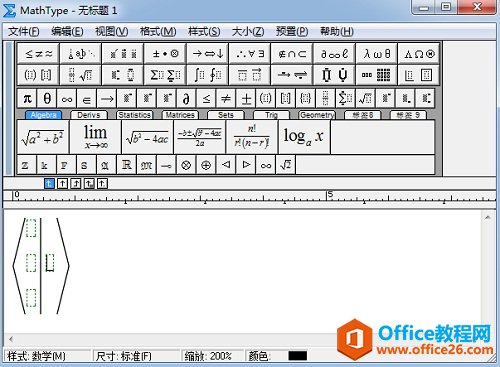Insert left-pointing triangle ◁ symbol
This screenshot has width=500, height=367.
tap(226, 165)
